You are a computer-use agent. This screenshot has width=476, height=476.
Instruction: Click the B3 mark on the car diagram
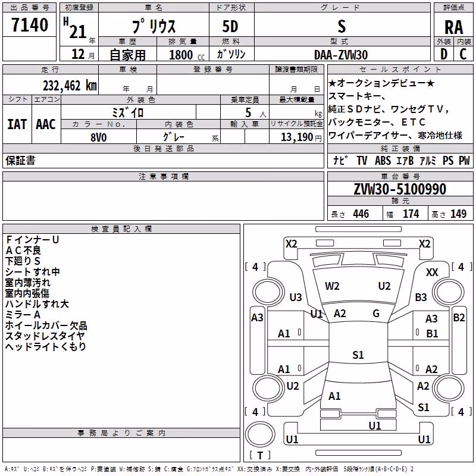click(421, 297)
